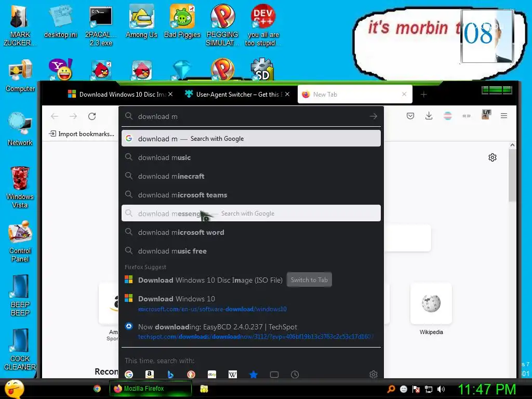Search this time with DuckDuckGo icon

(191, 374)
